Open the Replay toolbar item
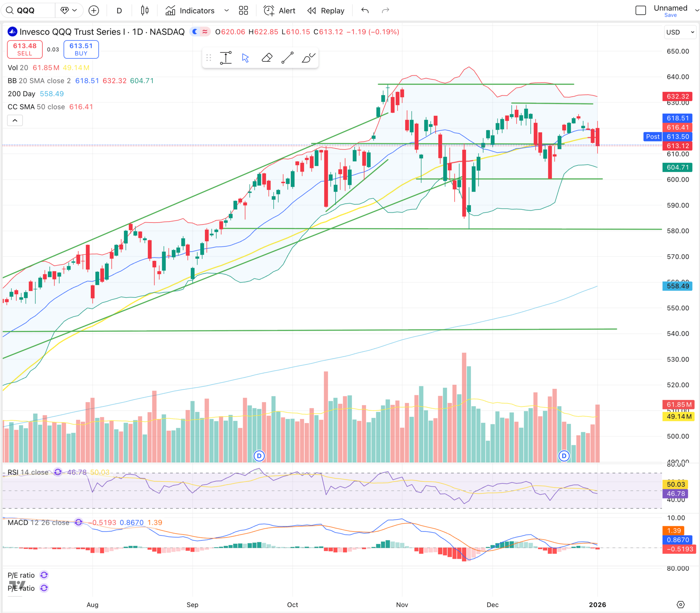Image resolution: width=700 pixels, height=613 pixels. [326, 11]
